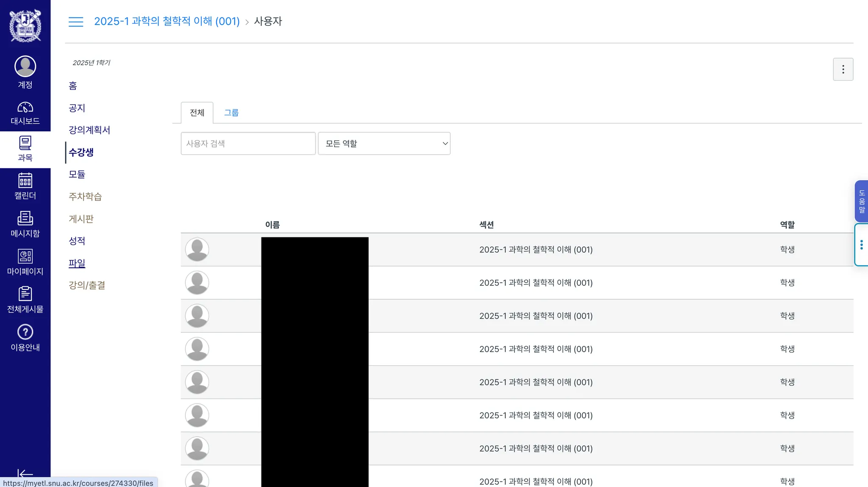The image size is (868, 487).
Task: Click the course title breadcrumb link
Action: 167,21
